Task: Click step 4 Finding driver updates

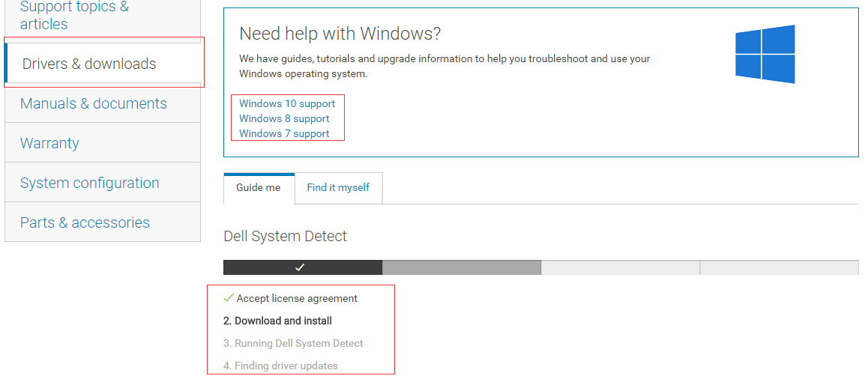Action: [x=280, y=366]
